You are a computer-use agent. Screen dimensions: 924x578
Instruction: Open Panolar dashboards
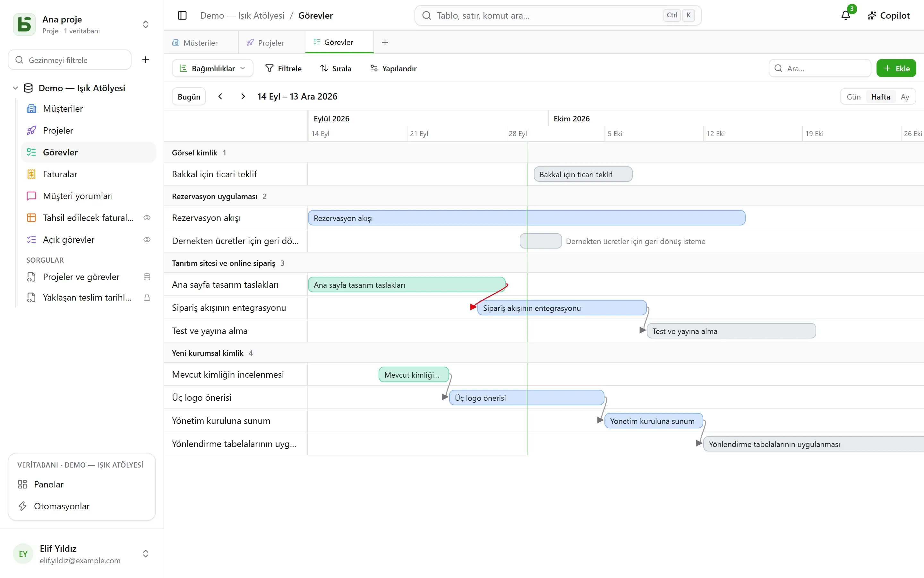81,484
